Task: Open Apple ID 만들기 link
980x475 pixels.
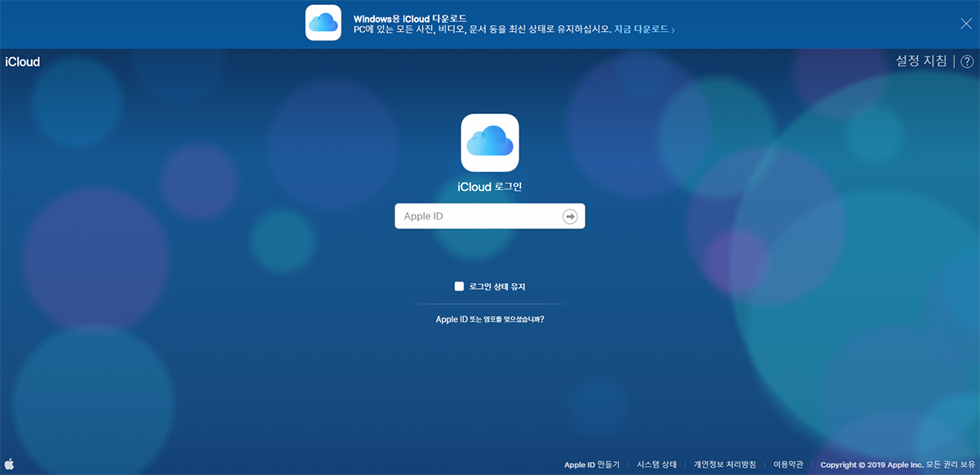Action: point(592,464)
